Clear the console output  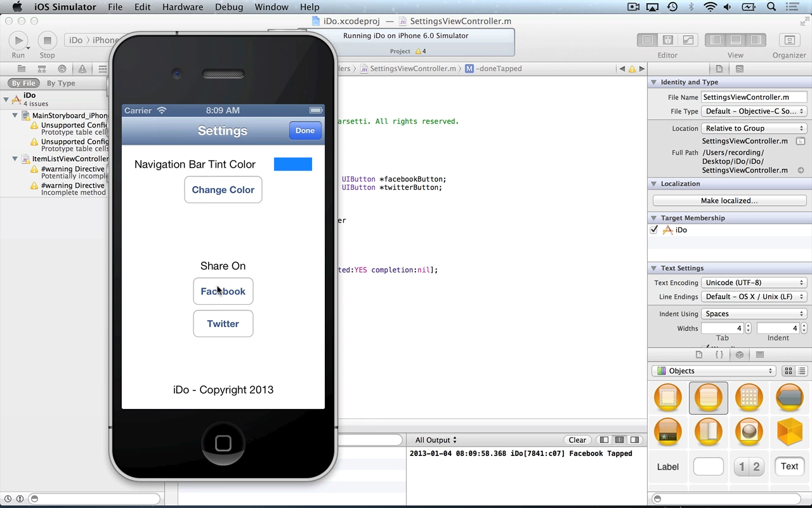(577, 440)
